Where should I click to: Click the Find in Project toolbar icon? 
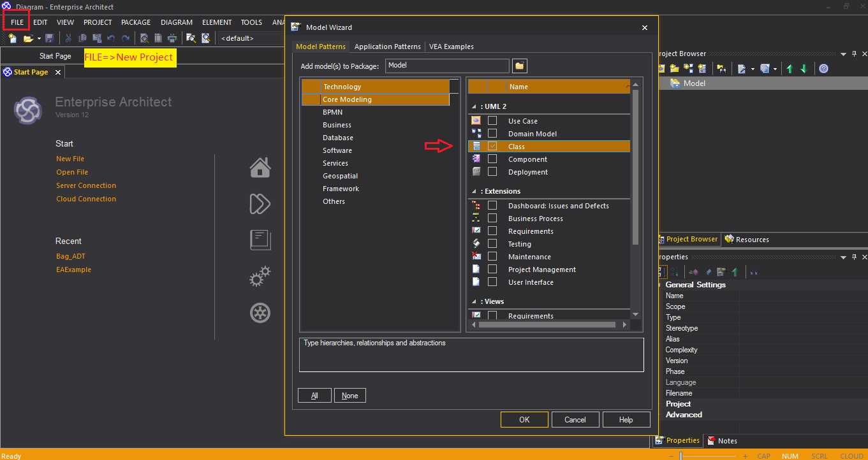tap(191, 38)
